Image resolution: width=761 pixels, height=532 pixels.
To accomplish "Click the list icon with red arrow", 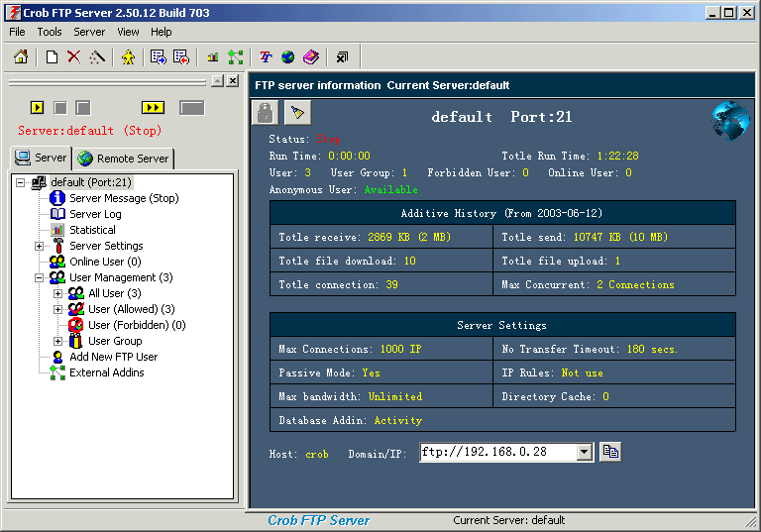I will 181,56.
